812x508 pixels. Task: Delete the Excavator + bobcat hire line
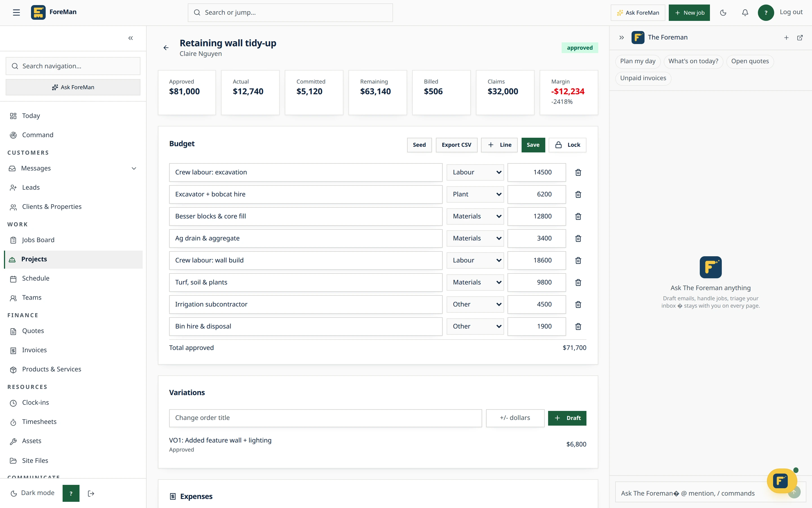coord(578,194)
